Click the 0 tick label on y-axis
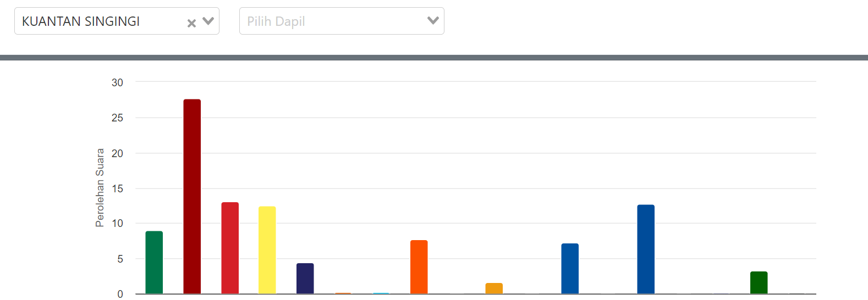 pos(120,294)
